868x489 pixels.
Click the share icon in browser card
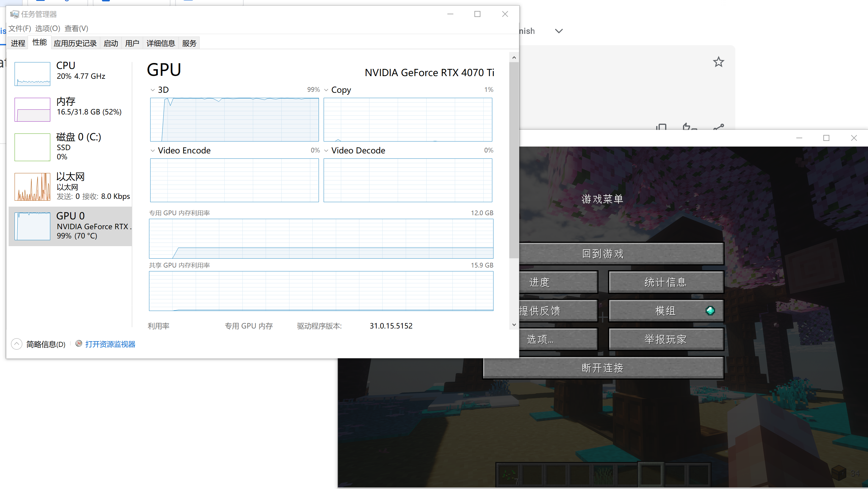point(718,127)
